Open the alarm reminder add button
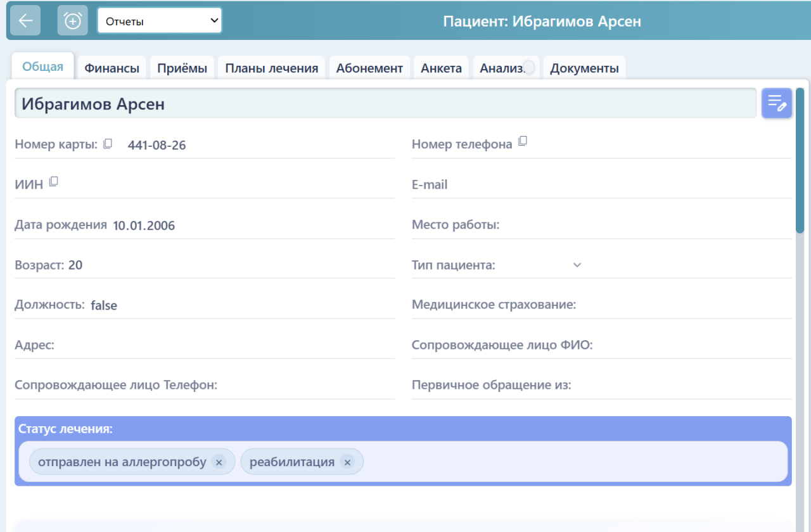The width and height of the screenshot is (811, 532). 73,20
